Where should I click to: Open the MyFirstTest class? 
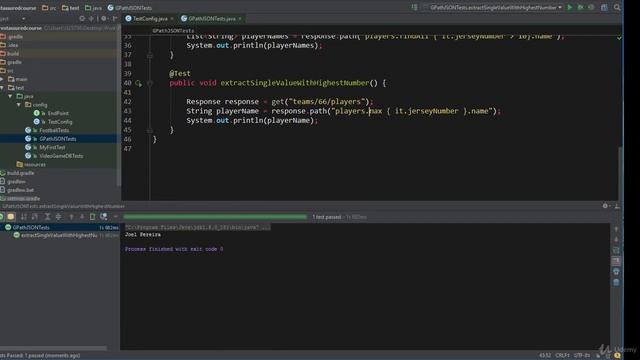pos(52,147)
